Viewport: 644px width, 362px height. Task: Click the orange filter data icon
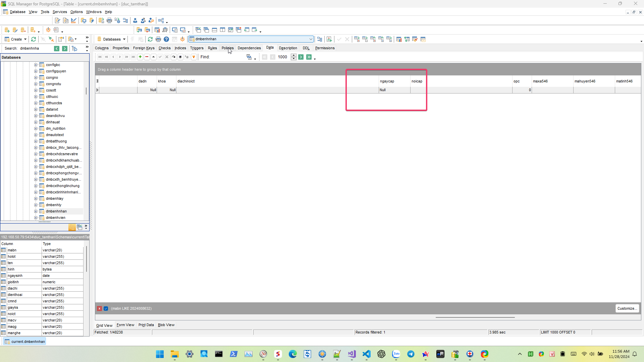tap(194, 57)
